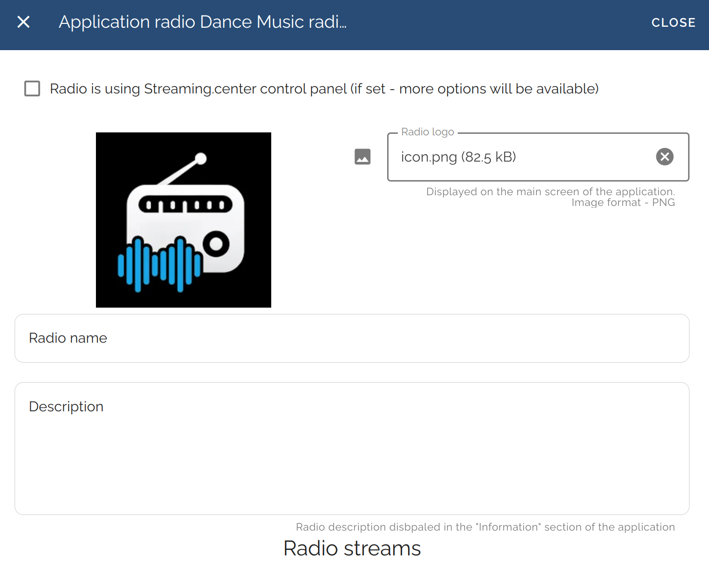Click the antenna tip on the radio logo
Viewport: 709px width, 588px height.
[201, 159]
